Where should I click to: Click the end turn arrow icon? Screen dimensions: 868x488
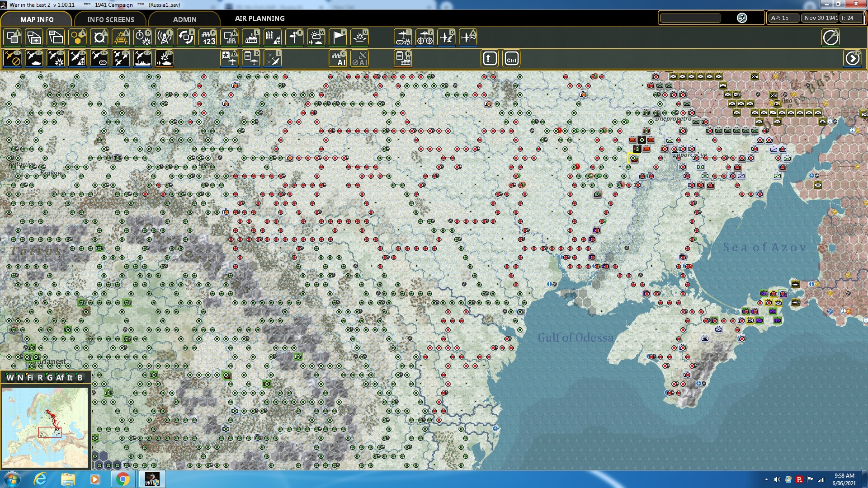(852, 59)
